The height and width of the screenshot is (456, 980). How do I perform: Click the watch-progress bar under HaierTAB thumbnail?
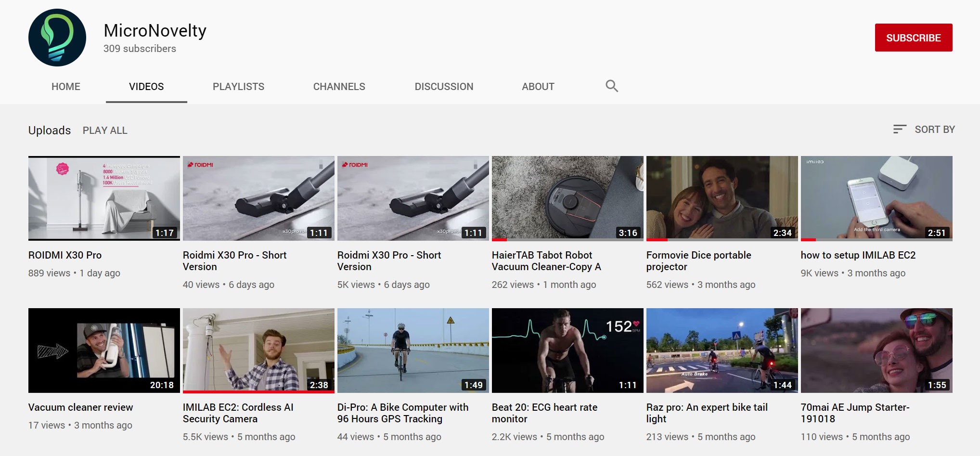pyautogui.click(x=567, y=239)
